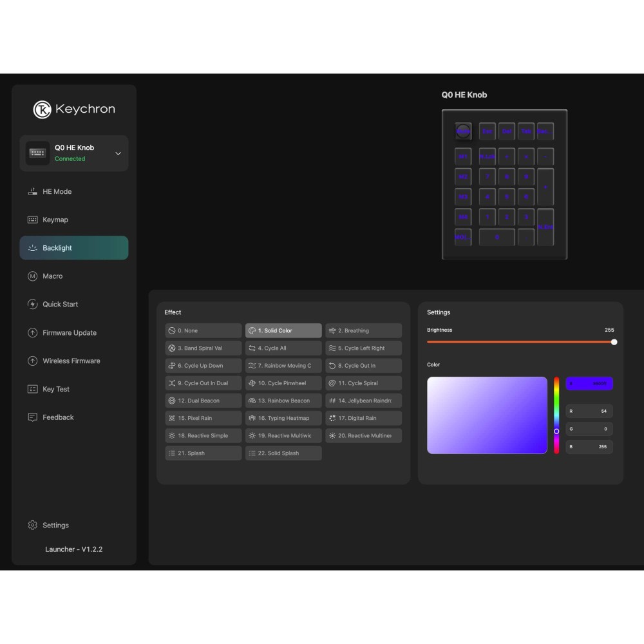This screenshot has height=644, width=644.
Task: Click the Keychron logo icon
Action: point(42,109)
